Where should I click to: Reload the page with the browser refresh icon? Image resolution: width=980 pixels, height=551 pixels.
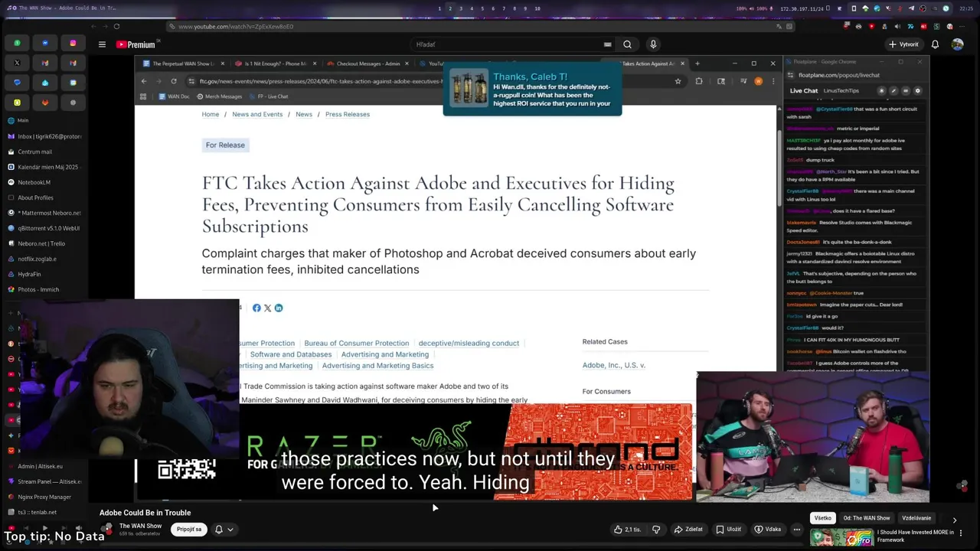point(116,26)
